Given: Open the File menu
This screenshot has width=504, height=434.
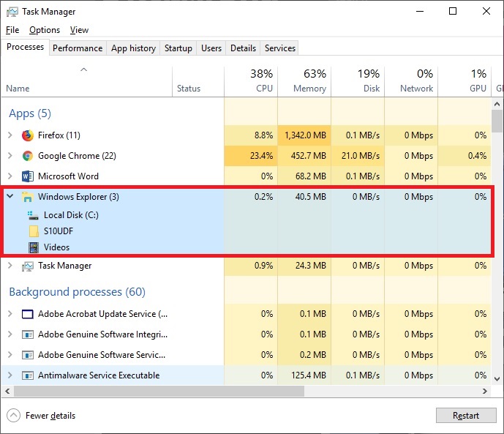Looking at the screenshot, I should pos(12,30).
